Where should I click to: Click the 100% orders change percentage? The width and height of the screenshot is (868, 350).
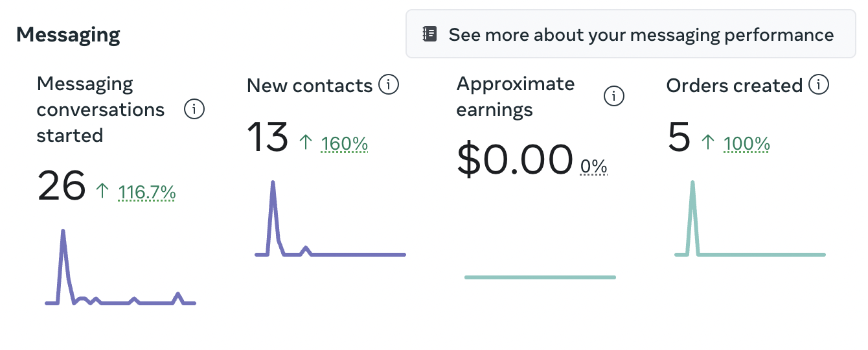pyautogui.click(x=747, y=143)
